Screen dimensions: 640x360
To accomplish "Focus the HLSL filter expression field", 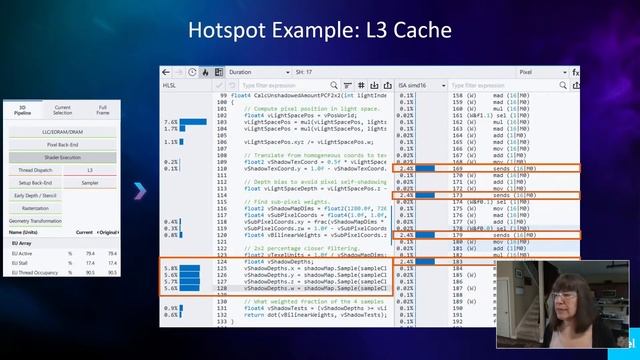I will pyautogui.click(x=284, y=85).
